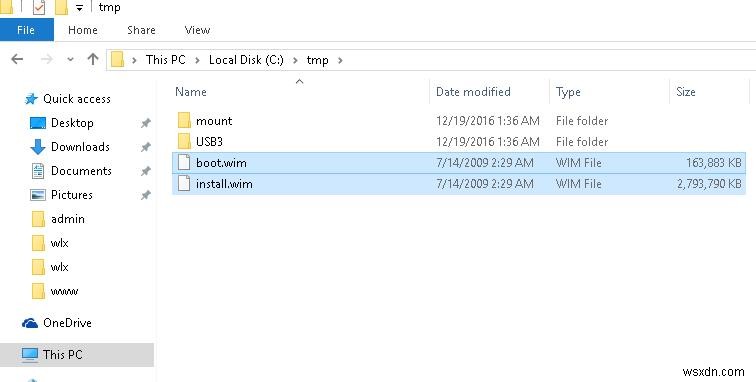
Task: Expand chevron after This PC in breadcrumb
Action: [197, 60]
